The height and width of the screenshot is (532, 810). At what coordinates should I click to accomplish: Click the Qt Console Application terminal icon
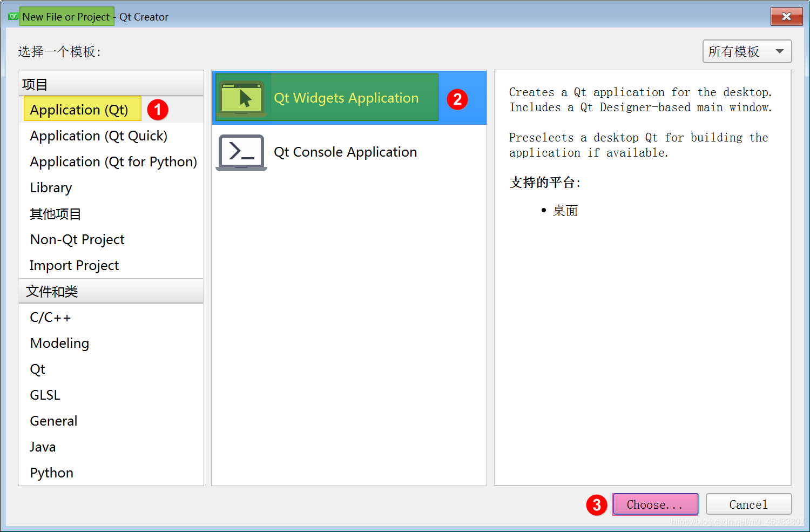(241, 152)
